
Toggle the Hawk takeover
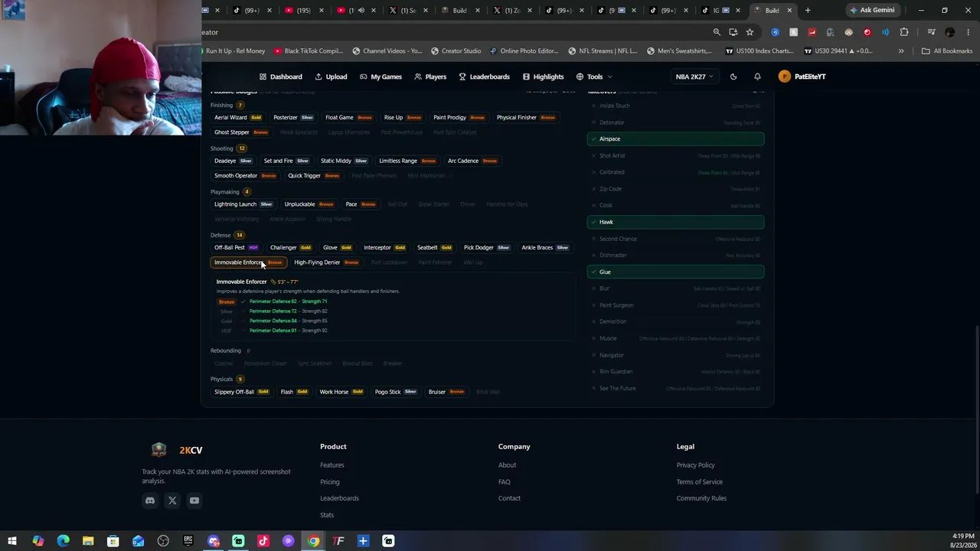675,222
